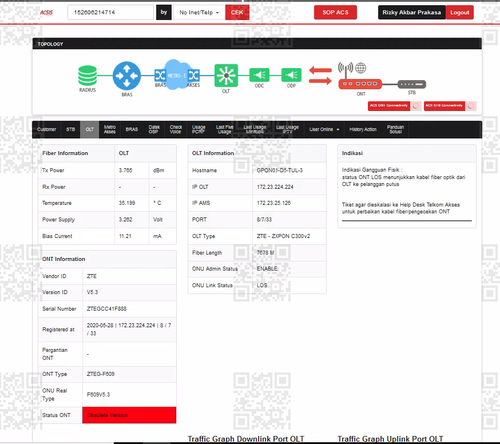This screenshot has width=500, height=444.
Task: Open the Panduan Solusi tab
Action: pyautogui.click(x=395, y=129)
